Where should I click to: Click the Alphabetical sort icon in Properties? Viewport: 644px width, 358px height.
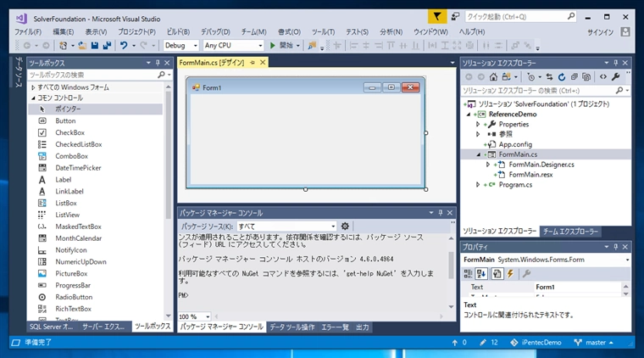(x=481, y=273)
